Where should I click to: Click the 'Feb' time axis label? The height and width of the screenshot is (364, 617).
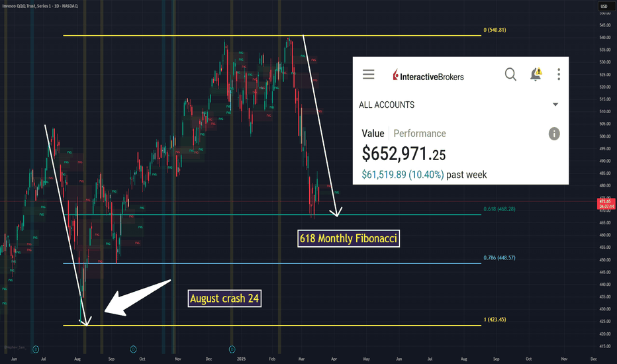(272, 359)
